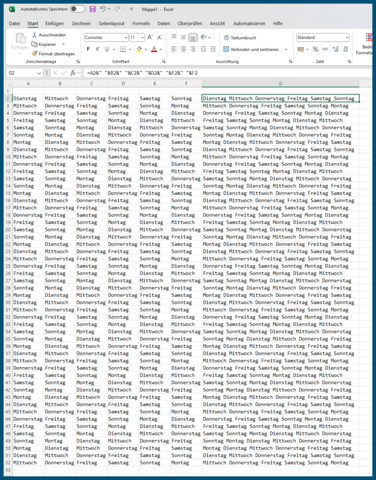Screen dimensions: 376x480
Task: Save the workbook with the floppy-disk icon
Action: (x=93, y=9)
